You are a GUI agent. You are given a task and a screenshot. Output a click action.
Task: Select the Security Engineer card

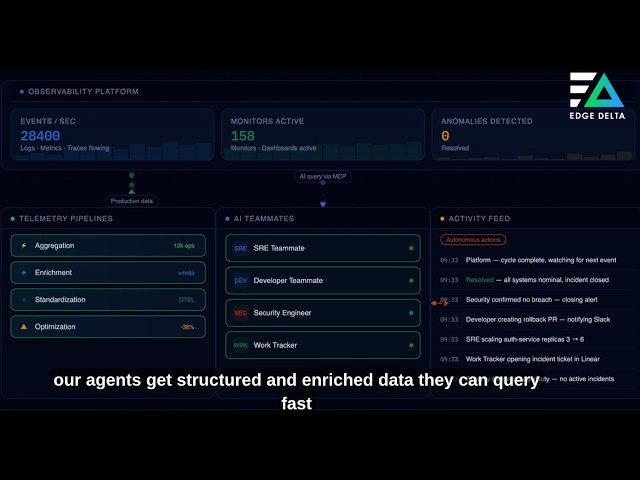point(322,313)
